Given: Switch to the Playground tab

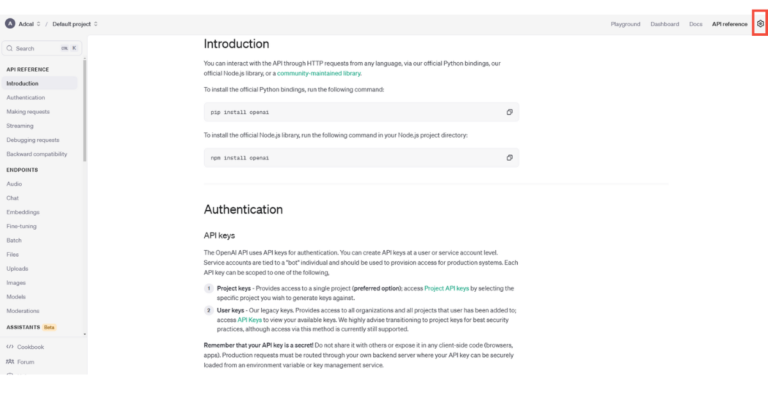Looking at the screenshot, I should tap(625, 23).
